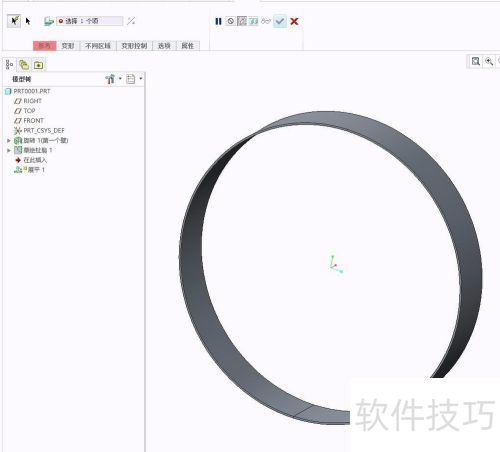500x452 pixels.
Task: Expand the extrude 1 feature node
Action: 9,150
